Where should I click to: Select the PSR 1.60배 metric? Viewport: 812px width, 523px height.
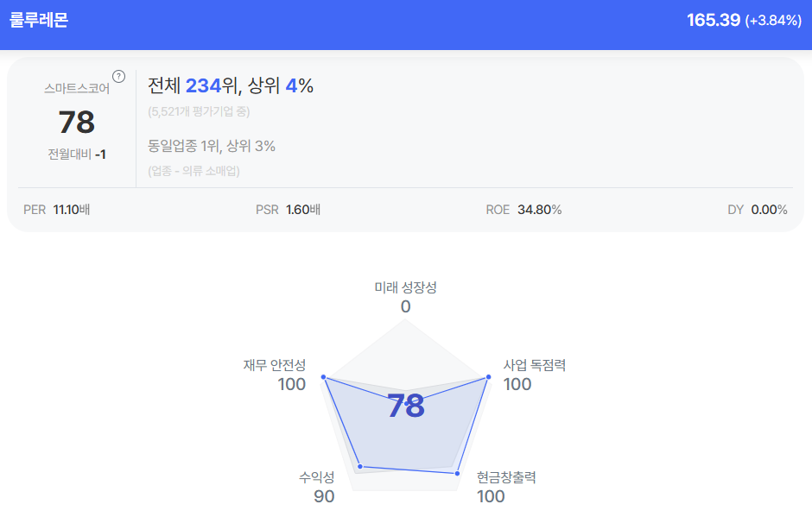point(289,210)
